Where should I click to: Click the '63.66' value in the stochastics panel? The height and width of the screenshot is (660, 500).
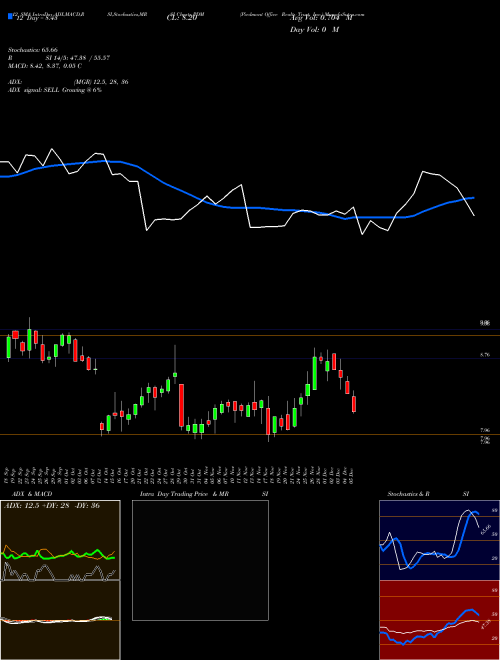(487, 530)
